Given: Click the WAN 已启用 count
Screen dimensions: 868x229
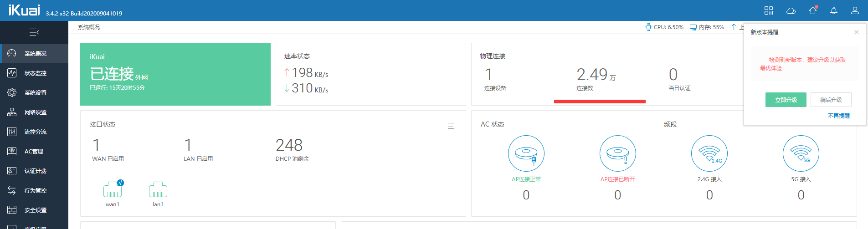Looking at the screenshot, I should tap(96, 145).
